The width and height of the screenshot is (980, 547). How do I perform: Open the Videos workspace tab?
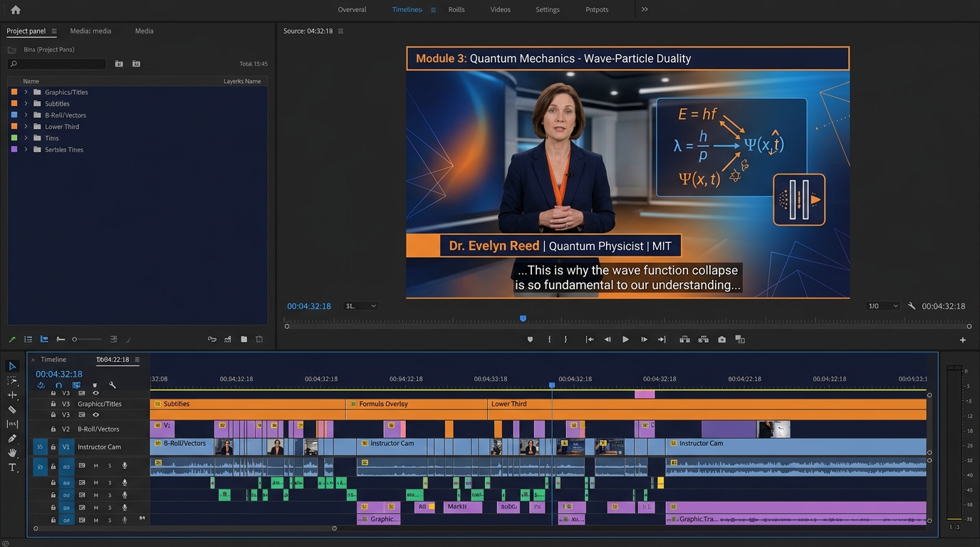click(500, 10)
